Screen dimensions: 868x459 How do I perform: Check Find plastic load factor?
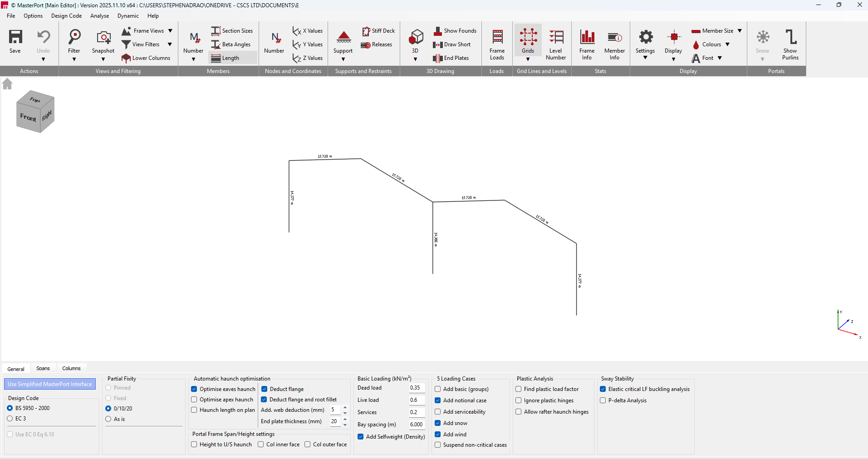coord(519,389)
